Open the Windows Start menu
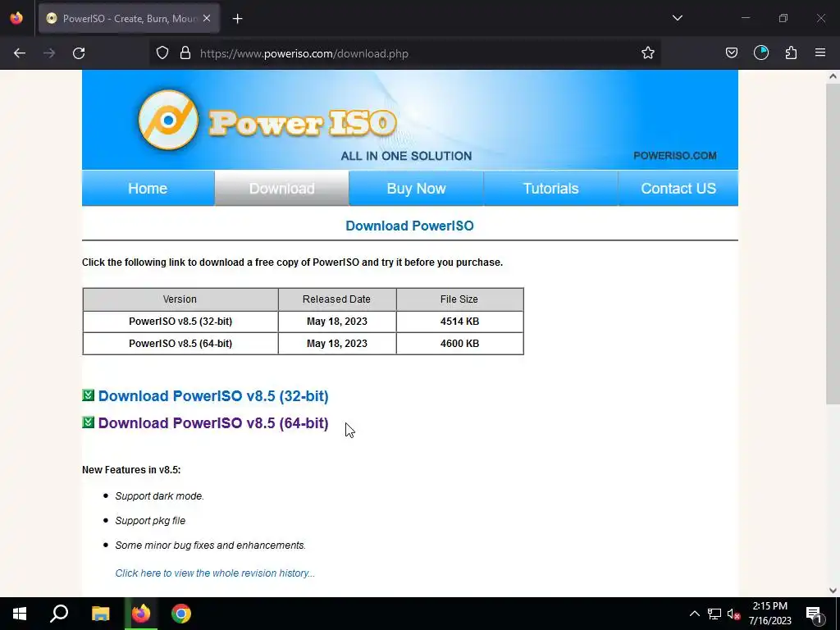The image size is (840, 630). click(x=20, y=614)
